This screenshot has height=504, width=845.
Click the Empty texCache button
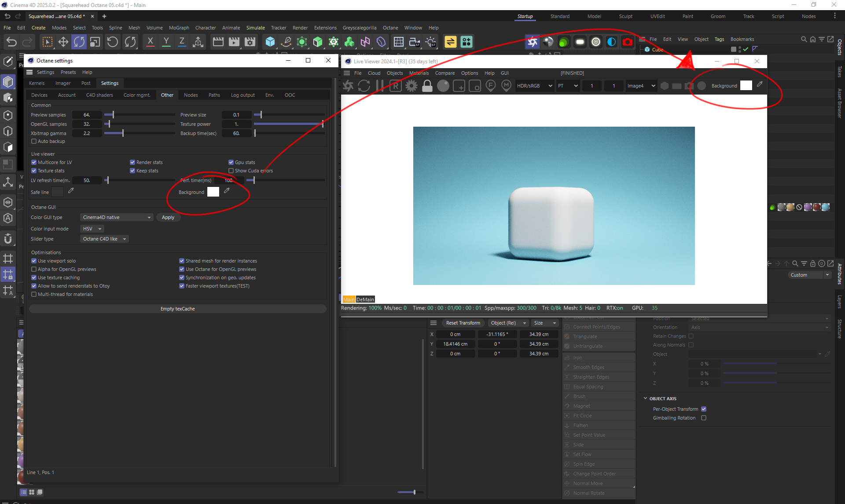pyautogui.click(x=177, y=309)
